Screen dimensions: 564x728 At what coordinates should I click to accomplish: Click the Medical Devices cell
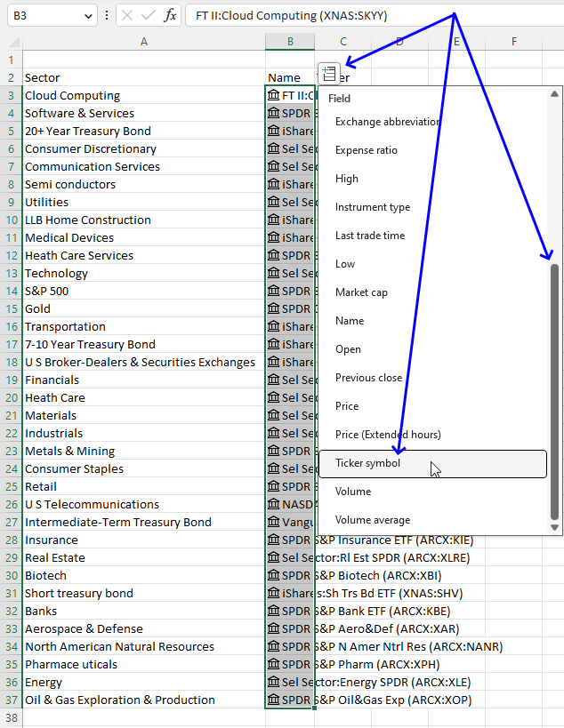coord(143,237)
